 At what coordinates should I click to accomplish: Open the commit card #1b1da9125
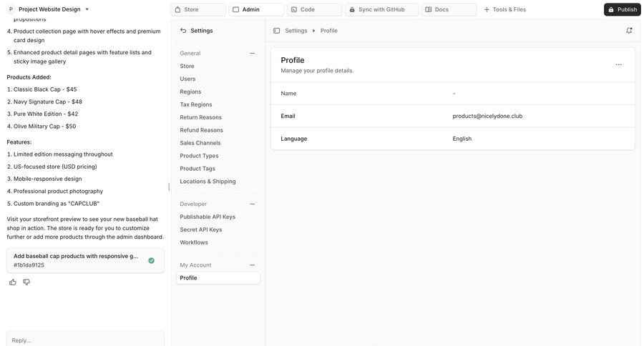coord(85,260)
